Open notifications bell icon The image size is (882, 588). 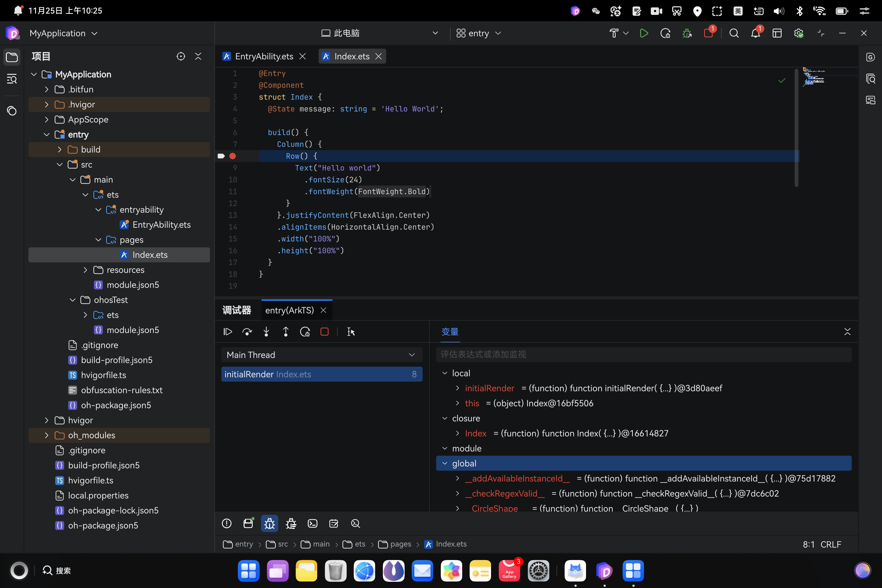(755, 33)
